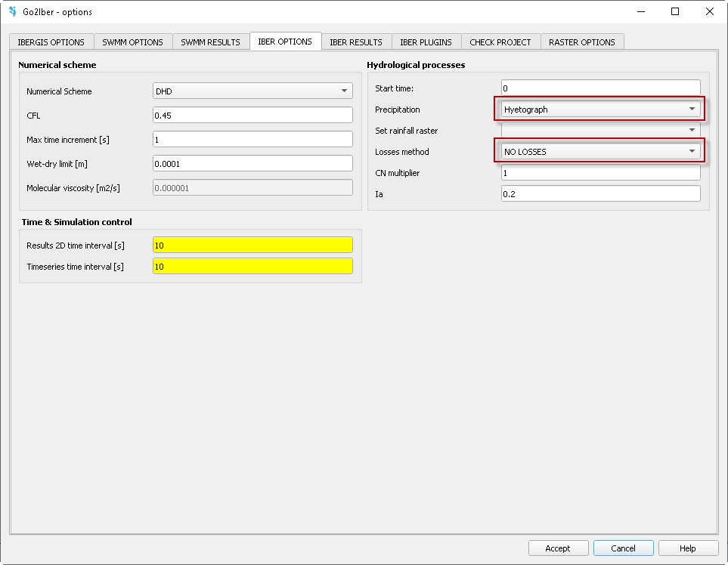
Task: Click the Cancel button
Action: 623,548
